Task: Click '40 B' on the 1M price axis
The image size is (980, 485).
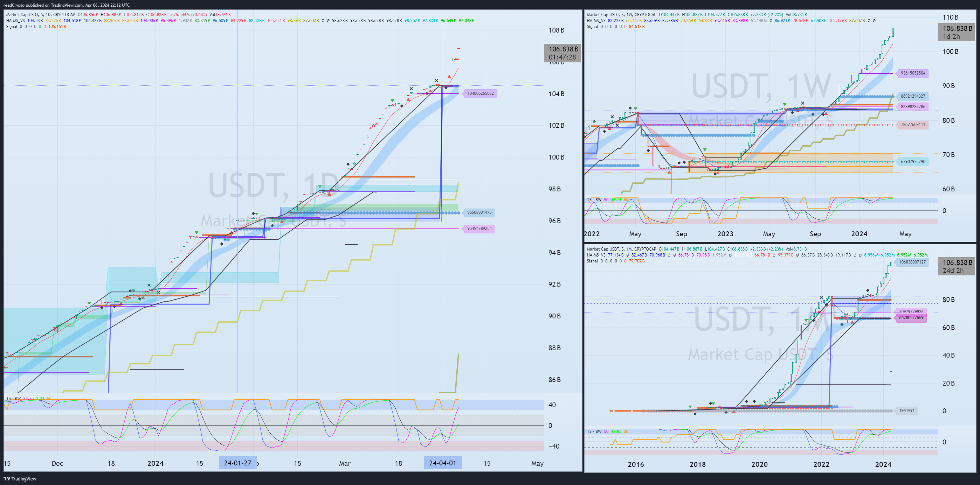Action: [x=948, y=356]
